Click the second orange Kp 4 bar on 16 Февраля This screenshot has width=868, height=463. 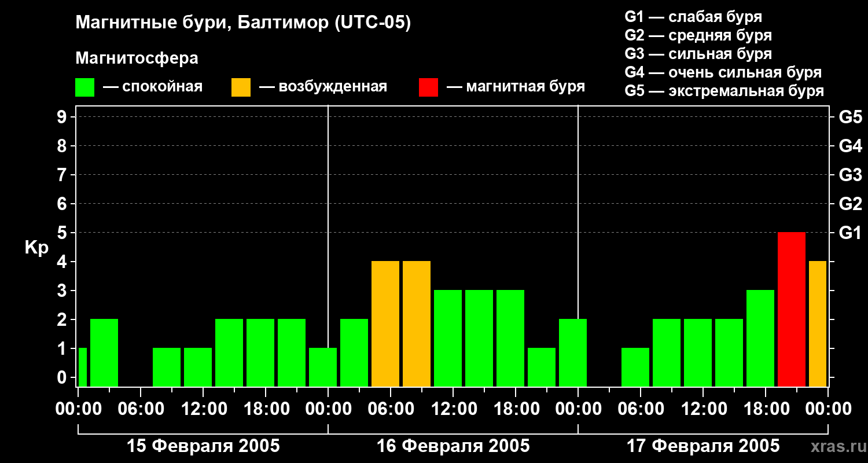[x=417, y=324]
